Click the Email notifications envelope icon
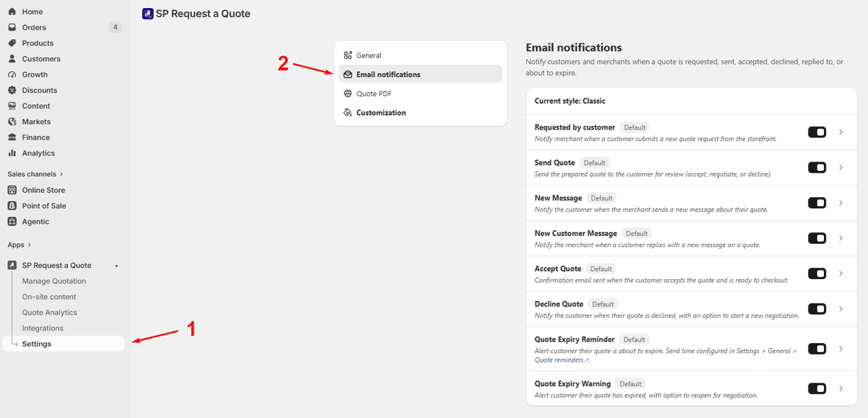The width and height of the screenshot is (868, 418). click(x=348, y=74)
